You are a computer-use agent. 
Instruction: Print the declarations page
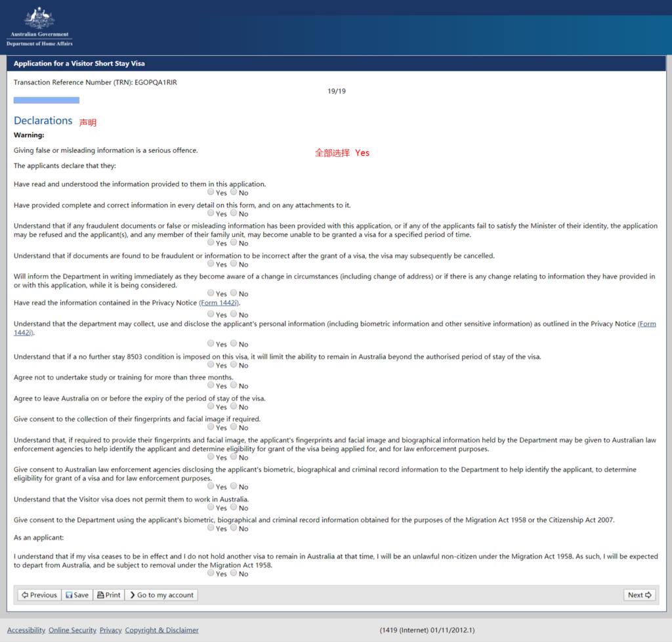click(x=109, y=595)
